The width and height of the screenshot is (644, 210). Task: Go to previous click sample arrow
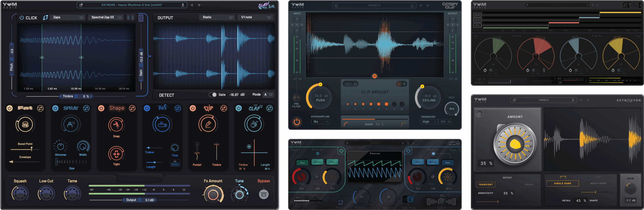click(128, 17)
